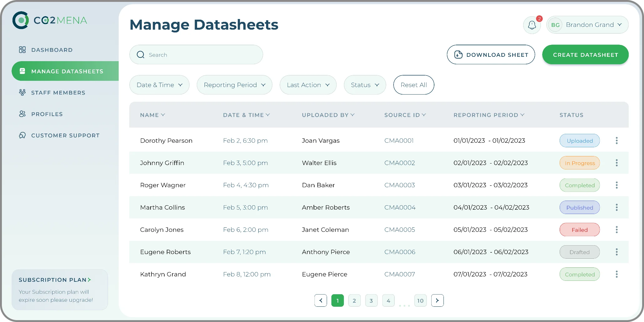The image size is (644, 322).
Task: Go to page 3 of the datasheets
Action: point(371,300)
